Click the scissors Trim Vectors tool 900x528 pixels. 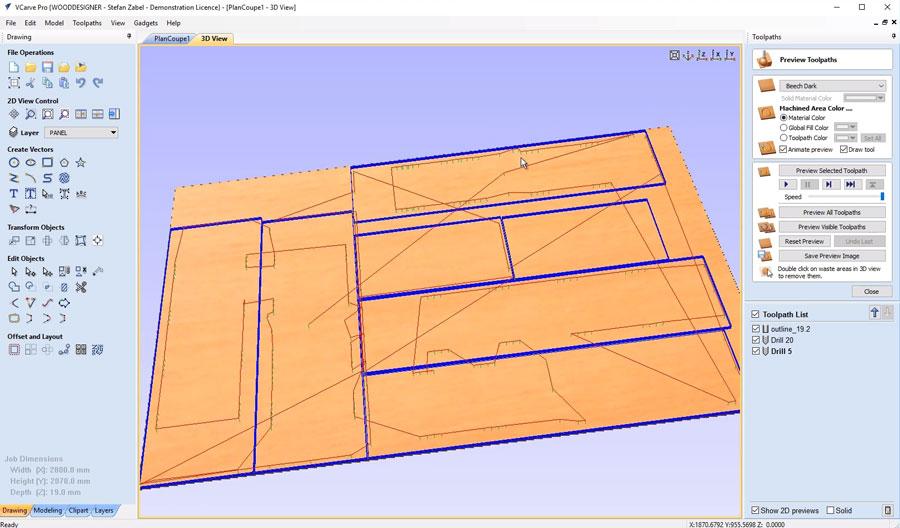(81, 288)
